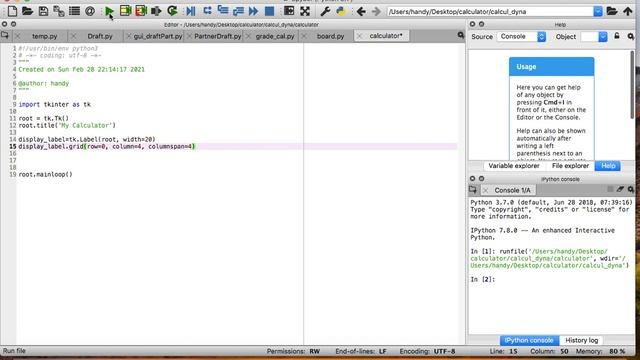Select the grade_cal.py tab
Screen dimensions: 640x360
point(275,36)
